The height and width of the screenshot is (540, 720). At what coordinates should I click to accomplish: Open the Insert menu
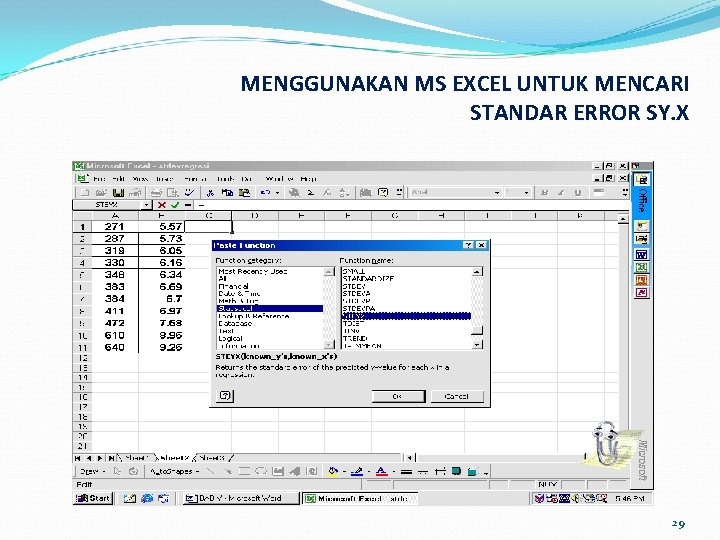164,179
